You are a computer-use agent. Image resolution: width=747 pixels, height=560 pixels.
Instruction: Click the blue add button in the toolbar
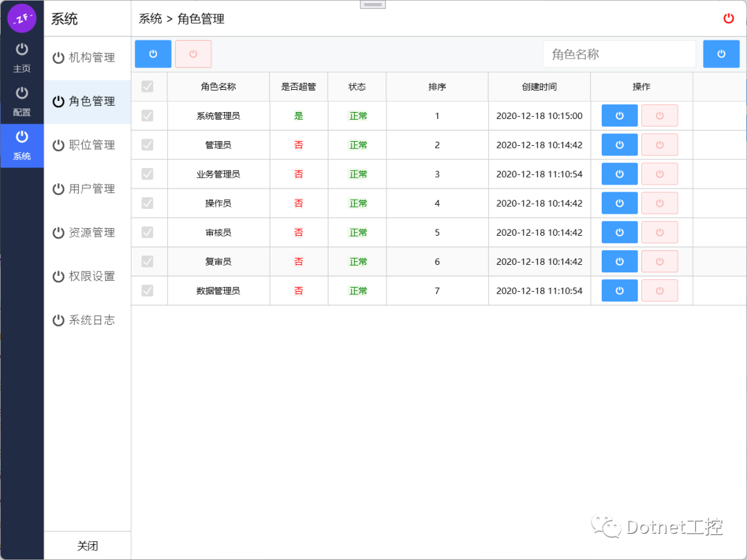coord(152,53)
